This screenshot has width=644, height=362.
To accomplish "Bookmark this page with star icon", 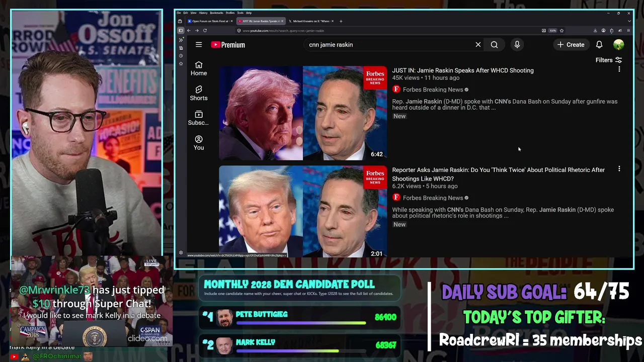I will (x=561, y=31).
